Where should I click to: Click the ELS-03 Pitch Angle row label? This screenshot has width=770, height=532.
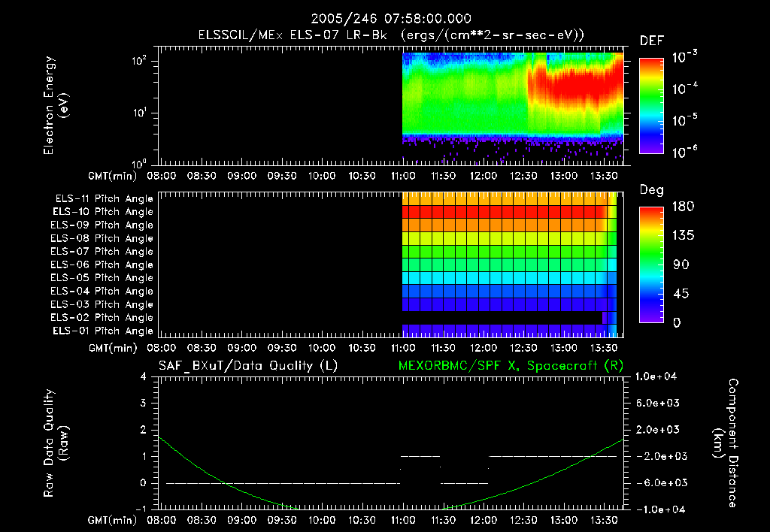[x=102, y=305]
